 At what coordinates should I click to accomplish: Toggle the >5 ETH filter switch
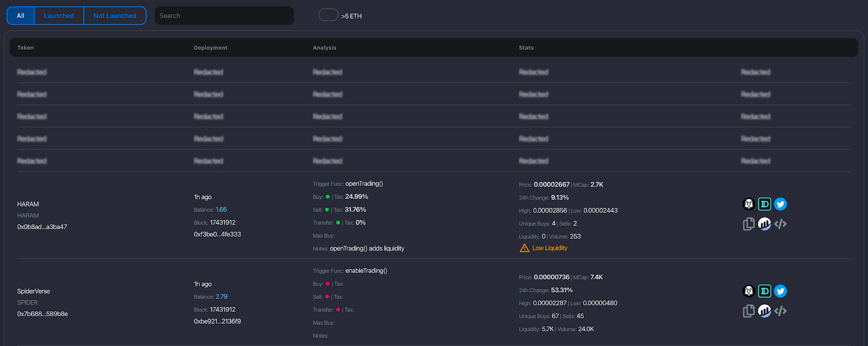[328, 15]
